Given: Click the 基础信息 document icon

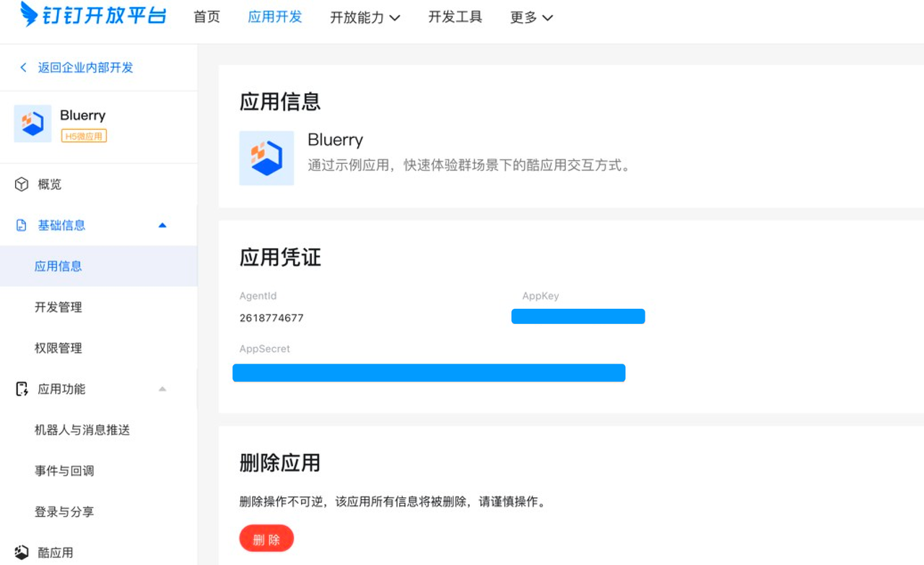Looking at the screenshot, I should pos(22,225).
